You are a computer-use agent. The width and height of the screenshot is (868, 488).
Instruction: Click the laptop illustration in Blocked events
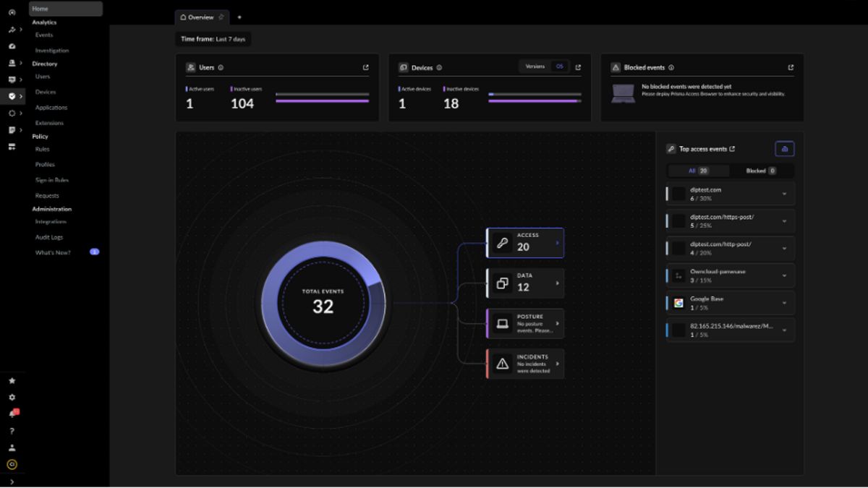tap(623, 93)
